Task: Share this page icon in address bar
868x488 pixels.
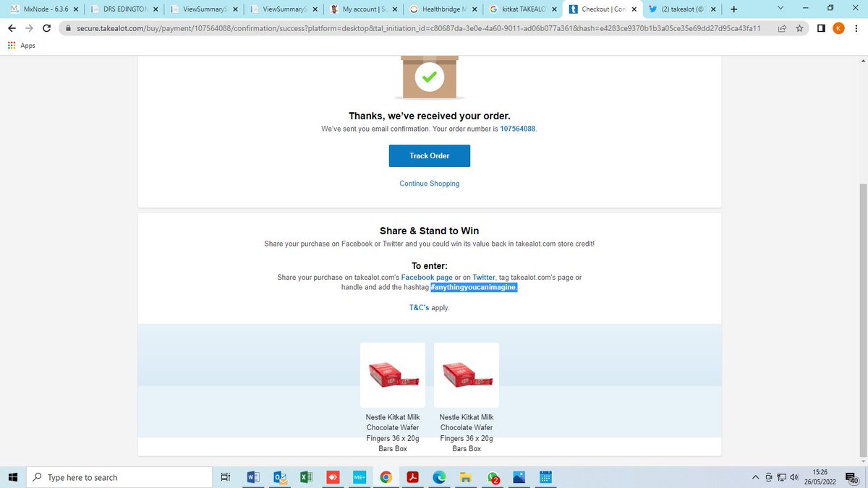Action: 782,28
